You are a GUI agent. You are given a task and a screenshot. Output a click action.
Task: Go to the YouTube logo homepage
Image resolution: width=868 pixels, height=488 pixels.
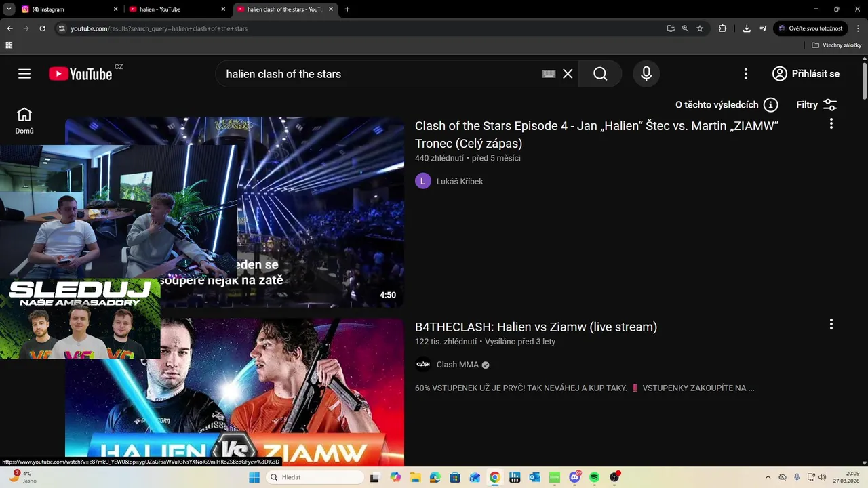click(x=81, y=74)
